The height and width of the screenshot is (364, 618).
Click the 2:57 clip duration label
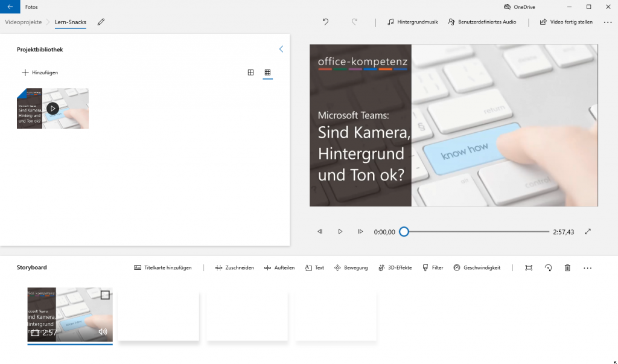(49, 333)
